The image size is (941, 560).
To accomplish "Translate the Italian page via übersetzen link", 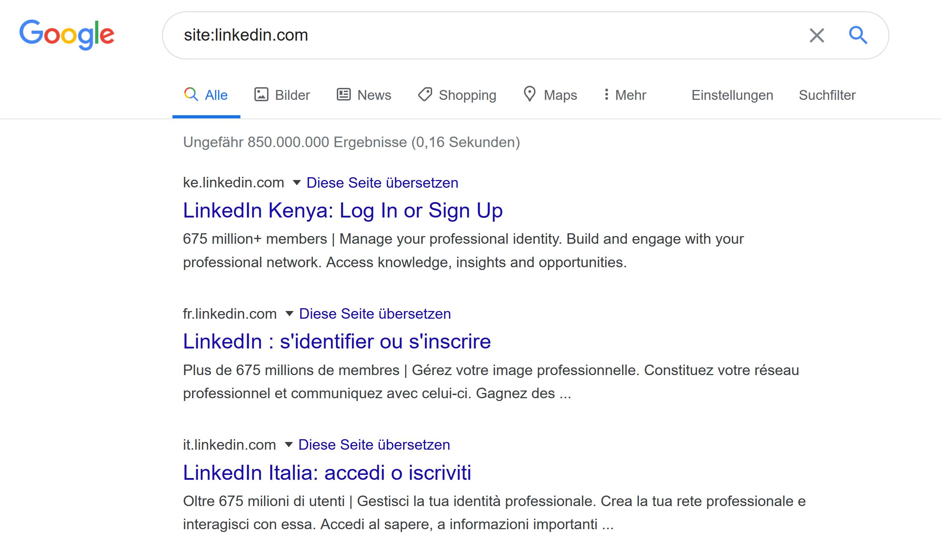I will [374, 444].
